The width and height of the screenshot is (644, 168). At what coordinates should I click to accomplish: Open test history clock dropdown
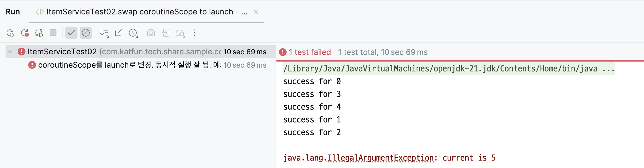pos(133,33)
